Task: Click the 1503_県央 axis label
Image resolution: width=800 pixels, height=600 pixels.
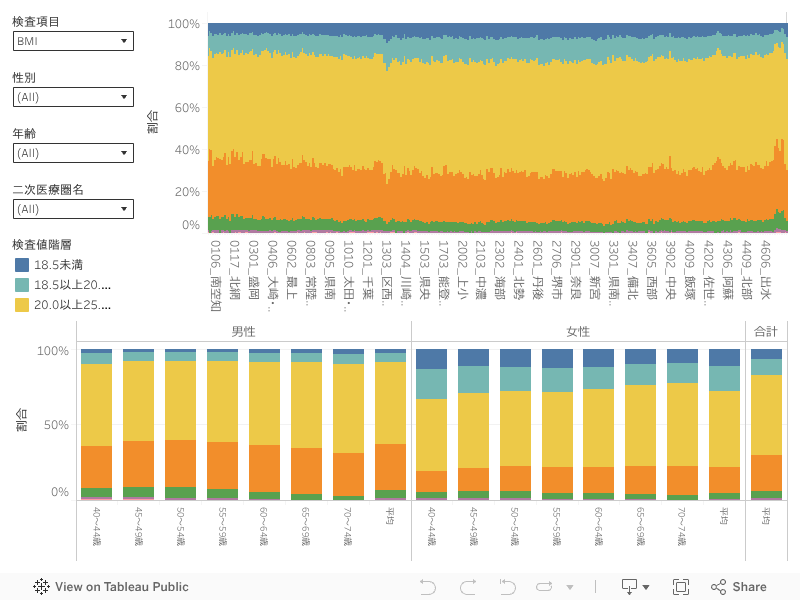Action: [x=424, y=269]
